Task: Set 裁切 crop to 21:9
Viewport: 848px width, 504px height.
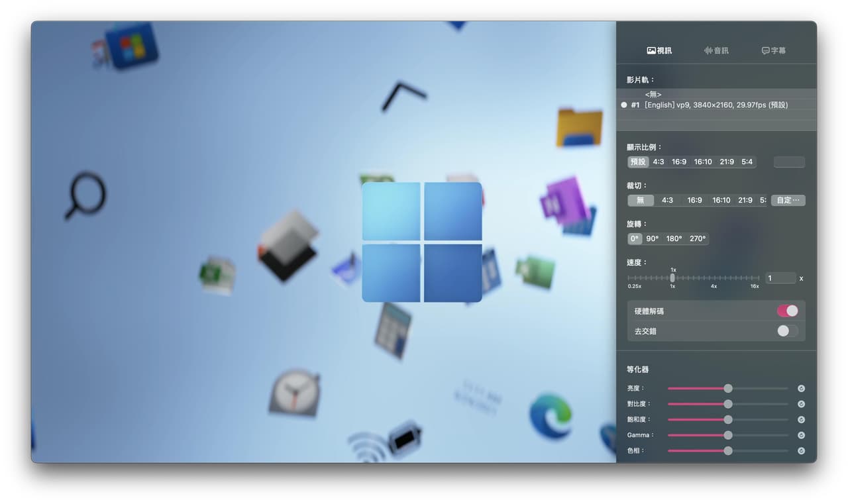Action: click(x=745, y=200)
